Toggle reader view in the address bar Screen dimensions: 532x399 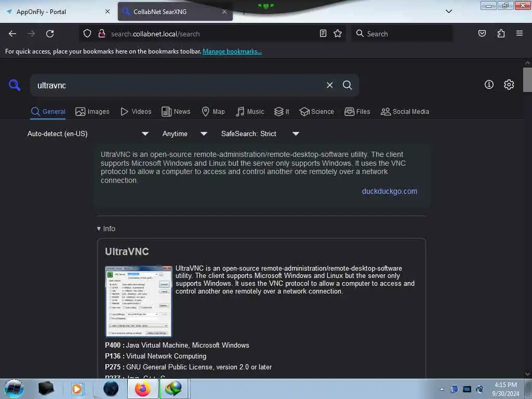click(x=323, y=33)
